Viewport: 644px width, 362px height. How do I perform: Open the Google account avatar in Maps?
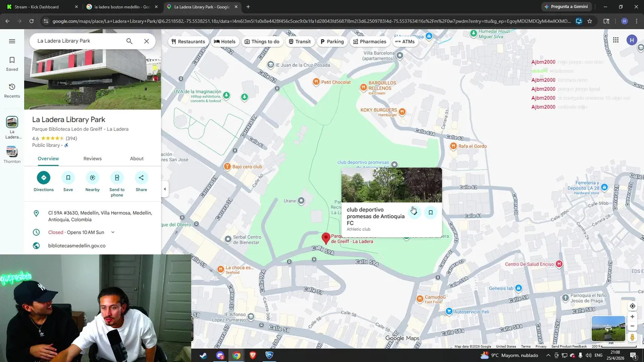click(632, 41)
